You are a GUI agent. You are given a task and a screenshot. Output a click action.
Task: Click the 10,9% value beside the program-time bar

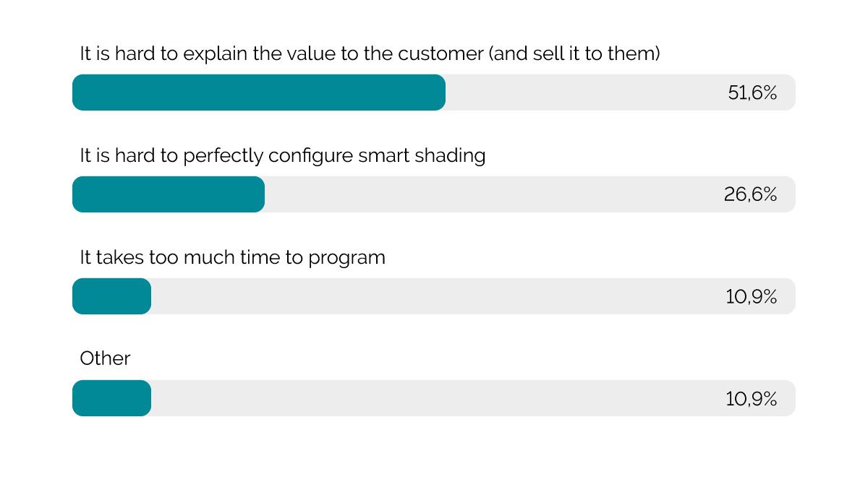click(751, 296)
